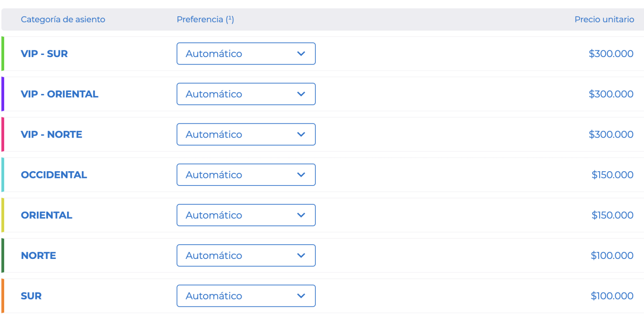Viewport: 644px width, 316px height.
Task: Click the chevron arrow in VIP - ORIENTAL dropdown
Action: click(301, 94)
